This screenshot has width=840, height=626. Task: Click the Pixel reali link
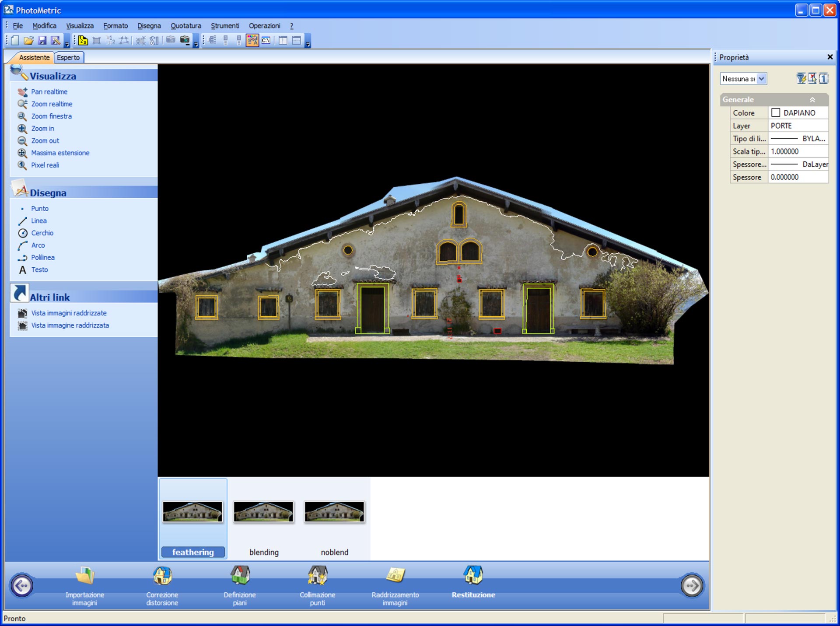pos(45,165)
